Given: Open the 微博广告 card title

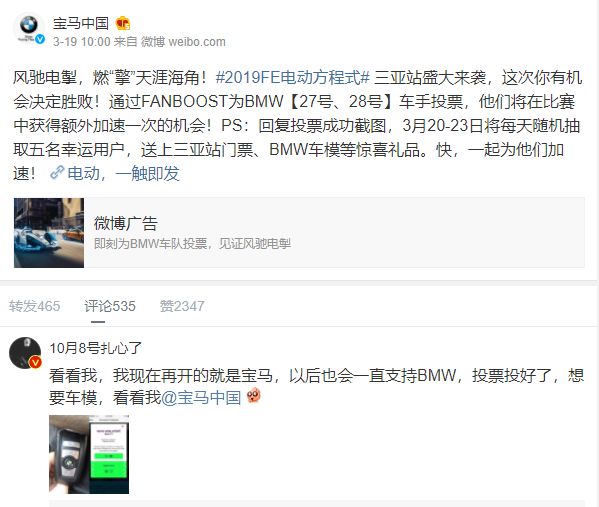Looking at the screenshot, I should 126,223.
